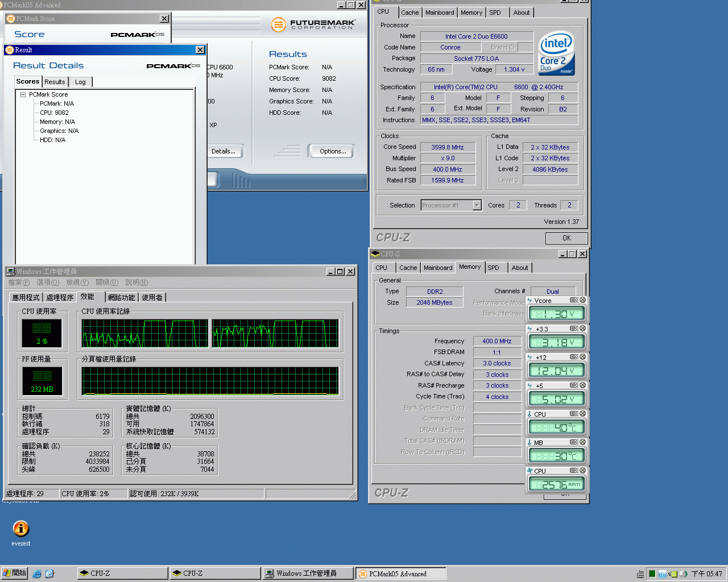Close the CPU temperature monitor gadget
Screen dimensions: 728x582
[x=582, y=414]
